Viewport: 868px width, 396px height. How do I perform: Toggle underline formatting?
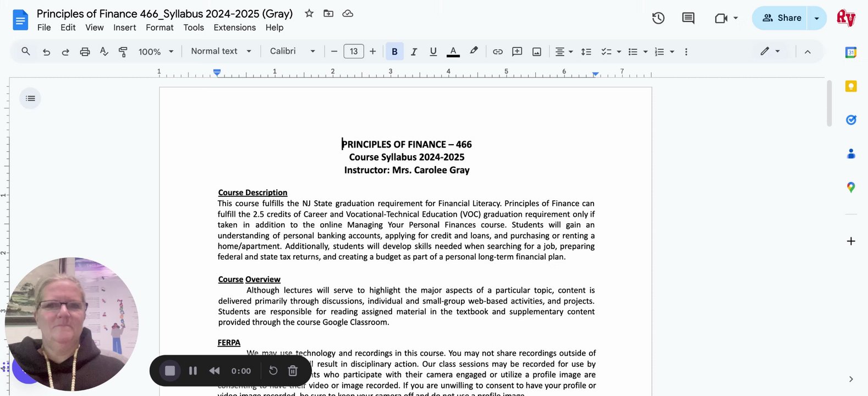tap(433, 52)
